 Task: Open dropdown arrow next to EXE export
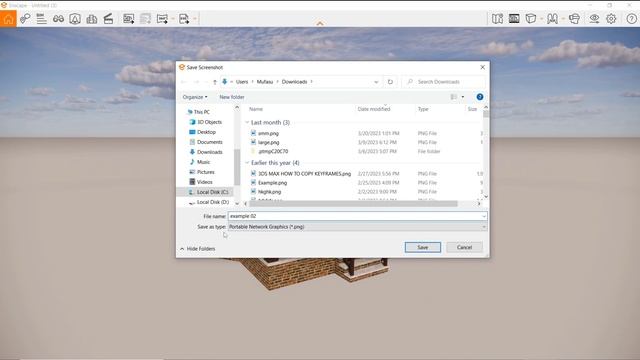pos(195,19)
